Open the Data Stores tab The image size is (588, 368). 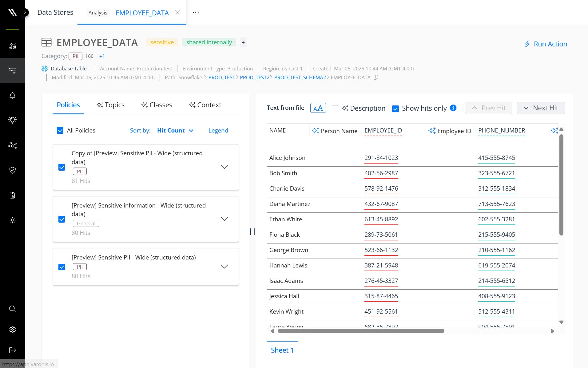(x=55, y=12)
